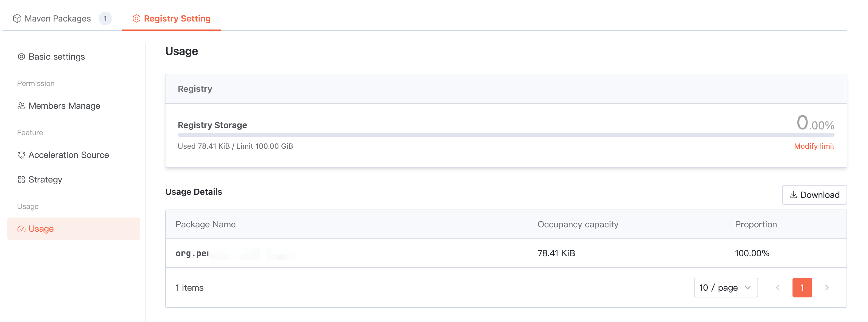Click the Basic settings gear icon
Viewport: 868px width, 322px height.
21,57
